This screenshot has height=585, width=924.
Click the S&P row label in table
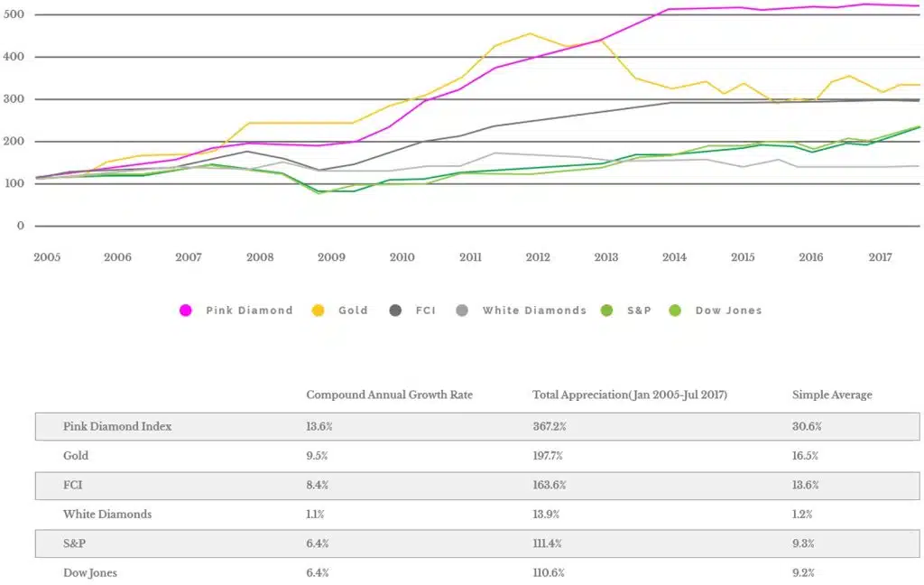pyautogui.click(x=74, y=543)
